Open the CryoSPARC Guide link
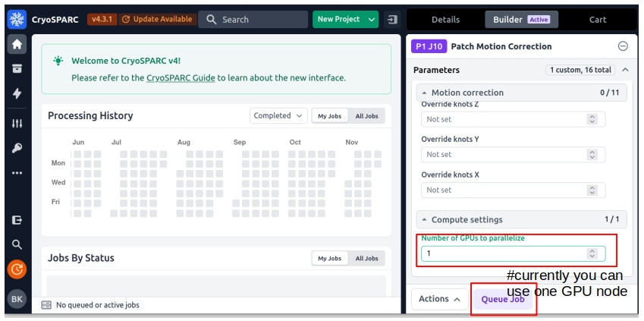644x321 pixels. click(x=181, y=77)
